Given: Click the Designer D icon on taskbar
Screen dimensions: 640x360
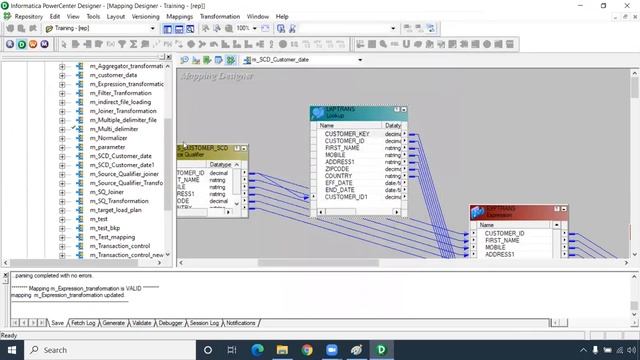Looking at the screenshot, I should point(381,350).
